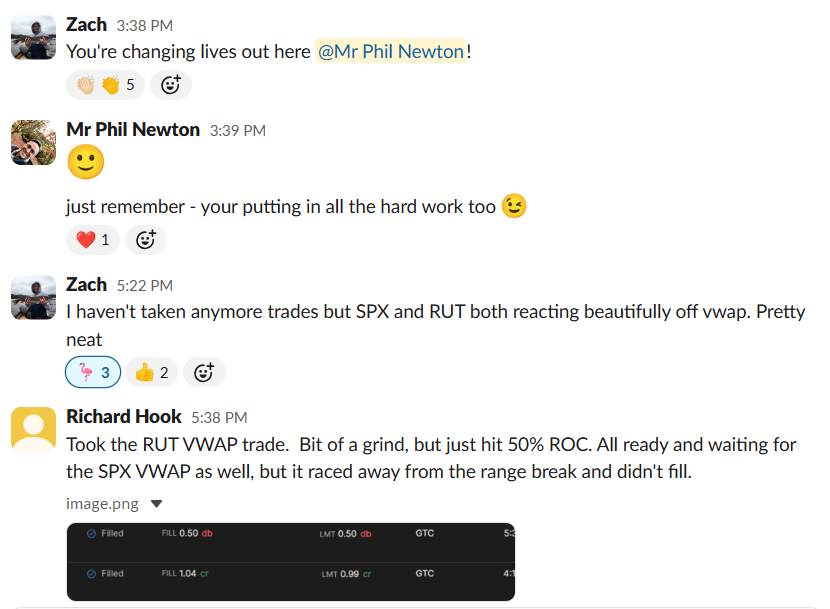The image size is (830, 609).
Task: Remove the flamingo reaction with count 3
Action: [x=93, y=373]
